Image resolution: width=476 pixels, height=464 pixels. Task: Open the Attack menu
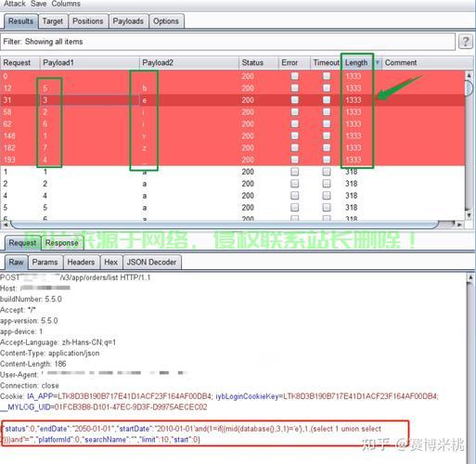pyautogui.click(x=15, y=4)
